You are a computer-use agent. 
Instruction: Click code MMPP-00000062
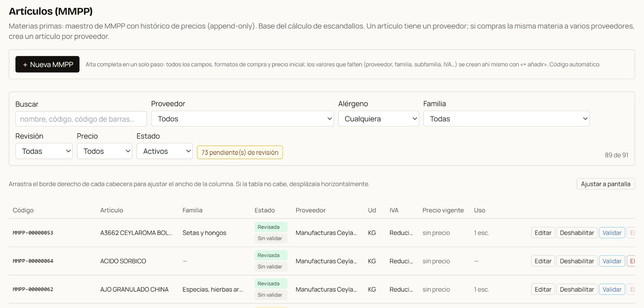[33, 290]
